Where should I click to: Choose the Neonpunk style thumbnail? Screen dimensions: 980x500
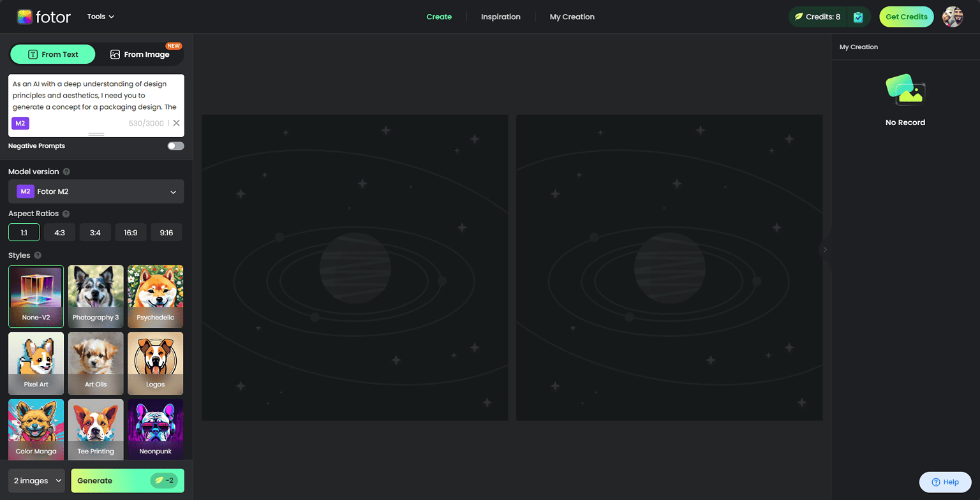pyautogui.click(x=156, y=429)
